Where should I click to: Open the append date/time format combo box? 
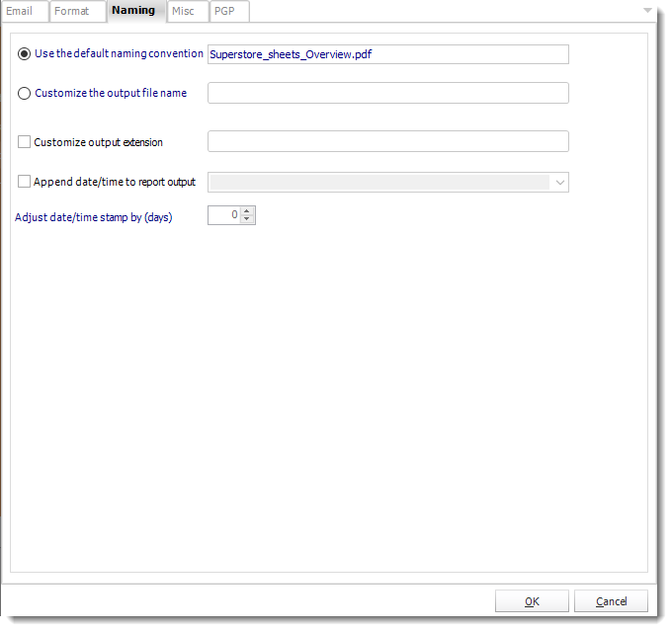point(387,183)
